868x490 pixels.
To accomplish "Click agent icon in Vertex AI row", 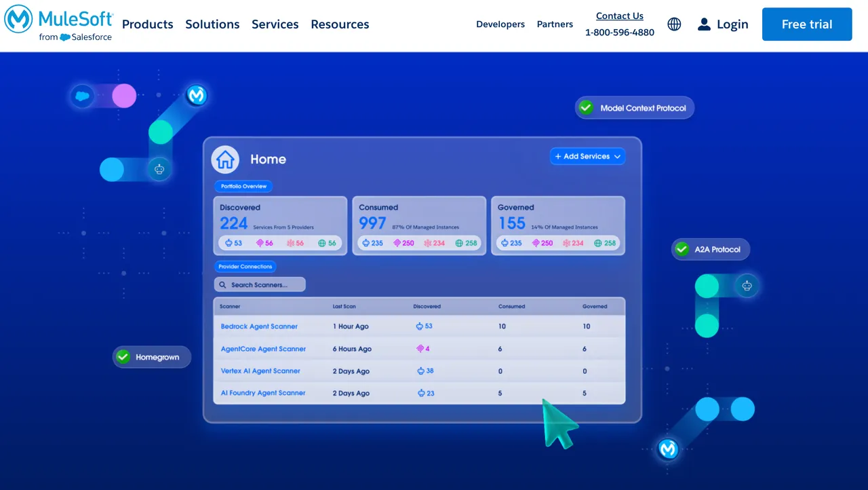I will [x=421, y=371].
